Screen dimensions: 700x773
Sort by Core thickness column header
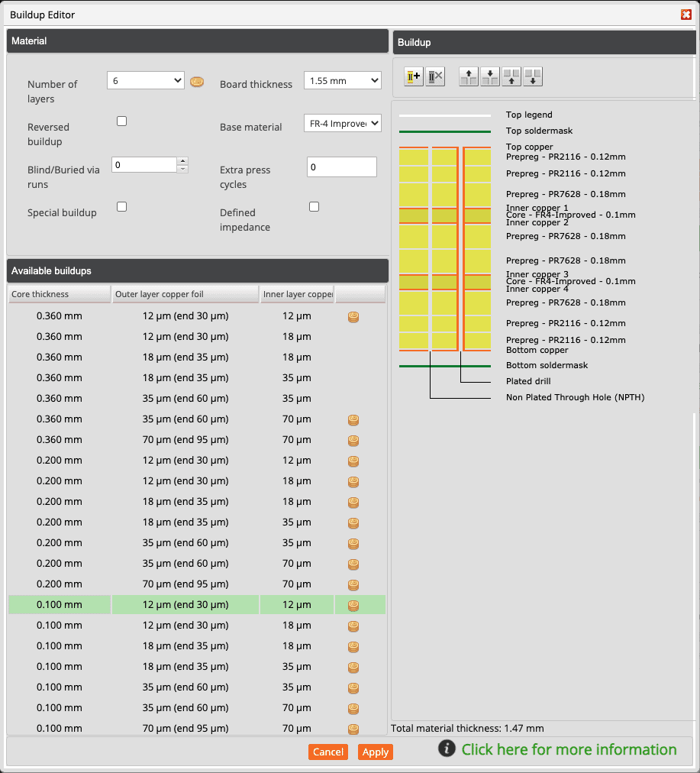59,294
